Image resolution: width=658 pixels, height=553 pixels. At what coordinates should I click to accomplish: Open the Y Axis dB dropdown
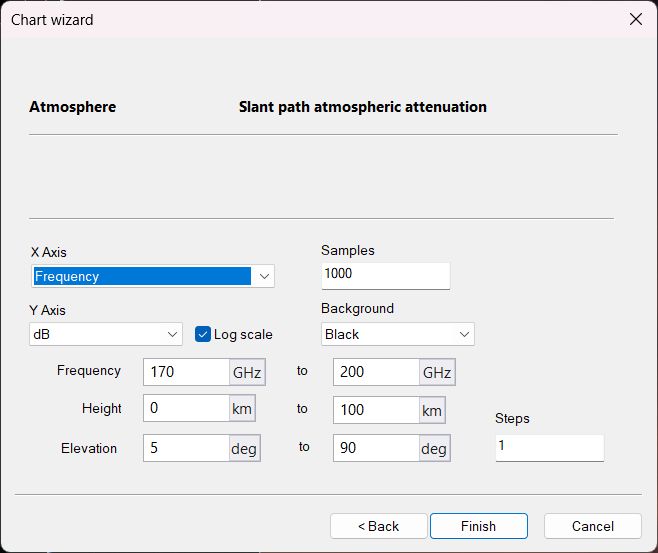click(171, 334)
